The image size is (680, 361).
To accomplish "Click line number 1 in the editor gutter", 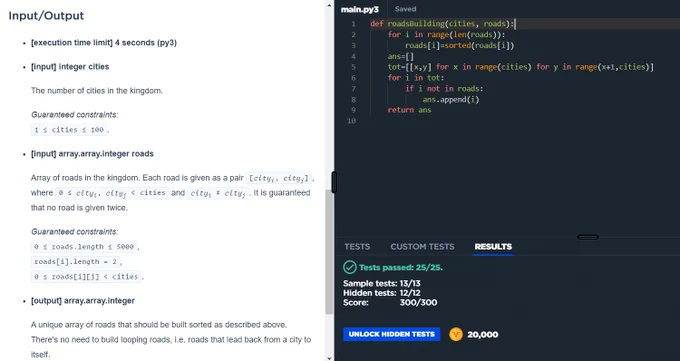I will (x=353, y=24).
